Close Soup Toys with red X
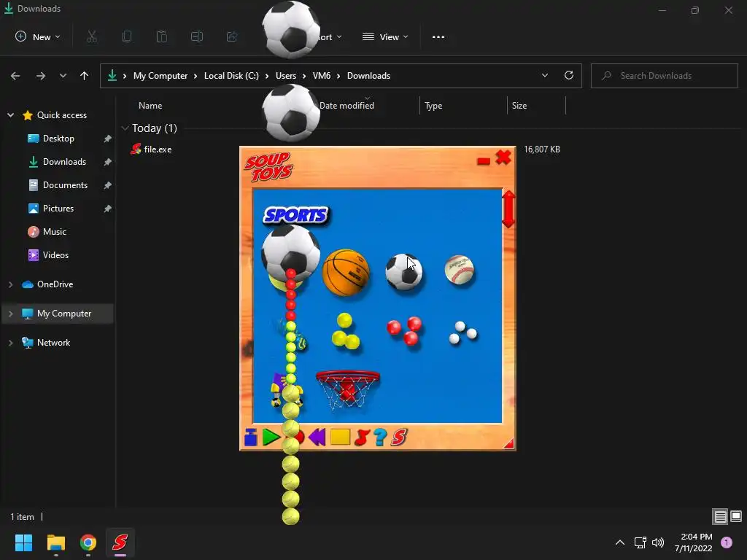Screen dimensions: 747x560 point(503,157)
